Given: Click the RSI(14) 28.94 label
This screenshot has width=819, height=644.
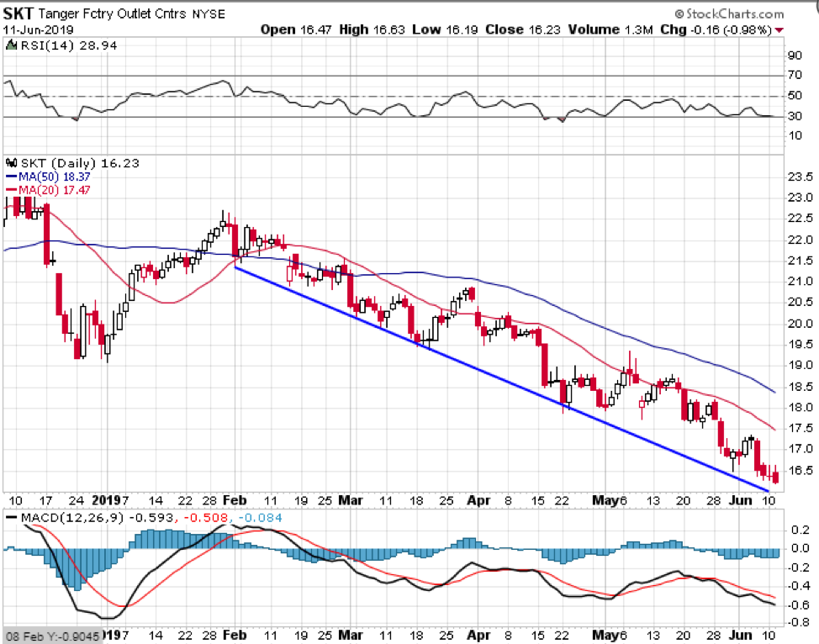Looking at the screenshot, I should pos(68,46).
